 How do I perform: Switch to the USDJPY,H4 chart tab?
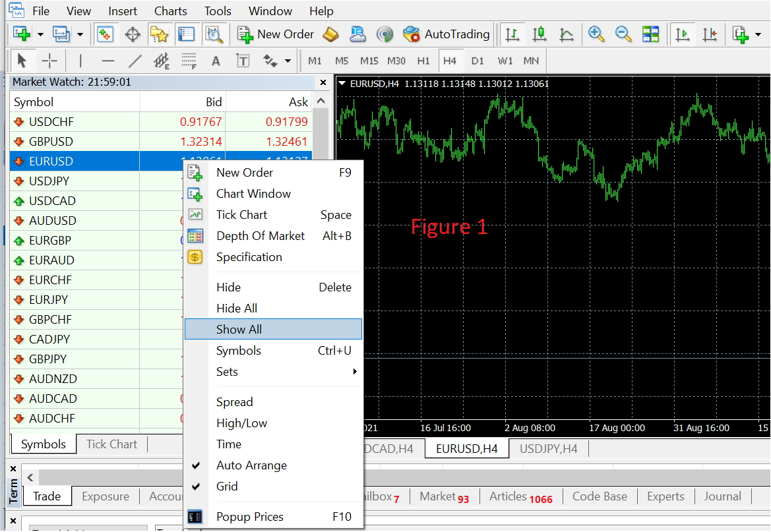coord(548,449)
